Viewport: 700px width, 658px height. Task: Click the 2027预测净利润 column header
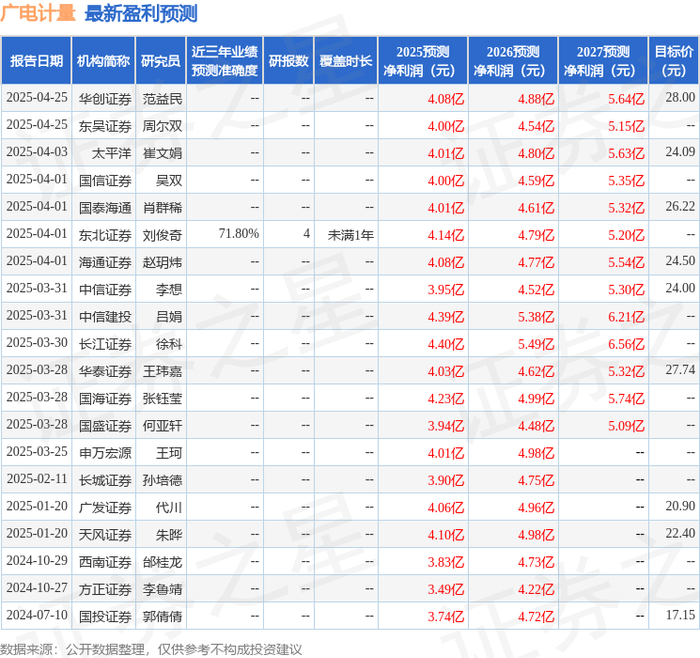(603, 61)
